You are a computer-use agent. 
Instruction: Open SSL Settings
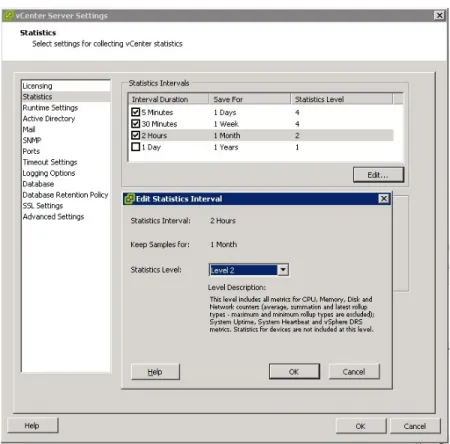(x=43, y=206)
